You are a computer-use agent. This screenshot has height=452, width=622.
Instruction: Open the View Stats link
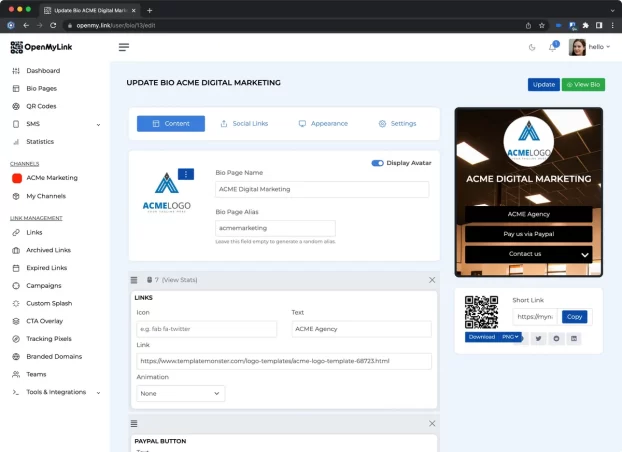pyautogui.click(x=179, y=280)
